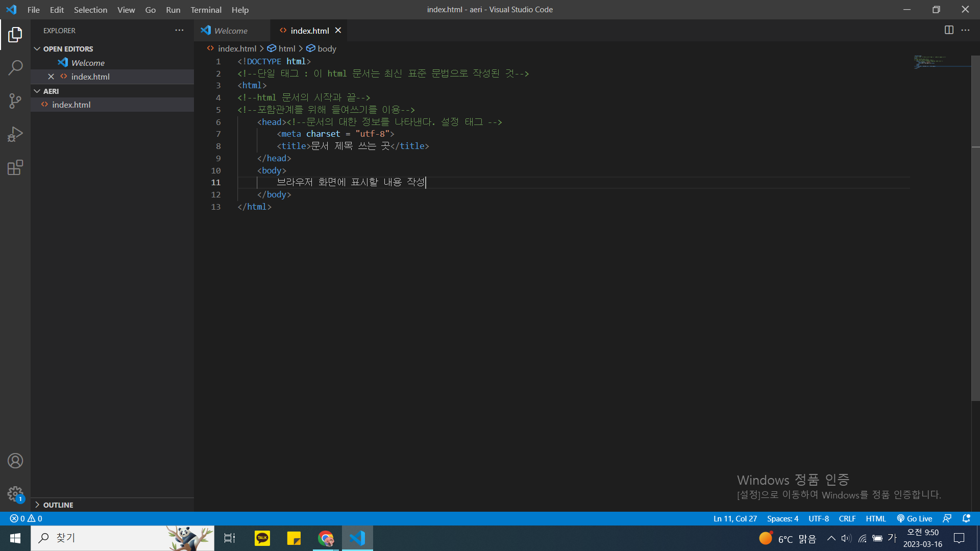Open Chrome from the Windows taskbar
Image resolution: width=980 pixels, height=551 pixels.
click(326, 538)
